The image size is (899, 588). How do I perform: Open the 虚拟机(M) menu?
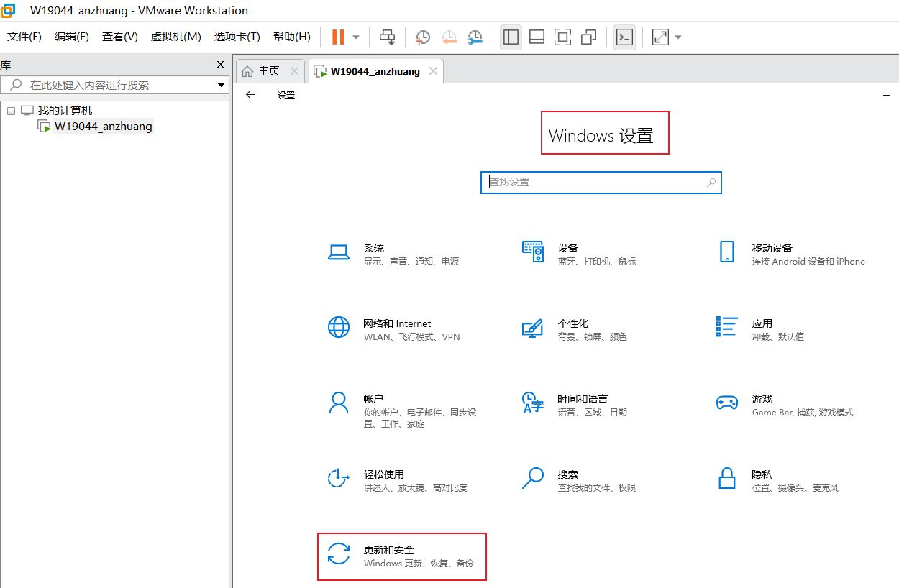[175, 37]
